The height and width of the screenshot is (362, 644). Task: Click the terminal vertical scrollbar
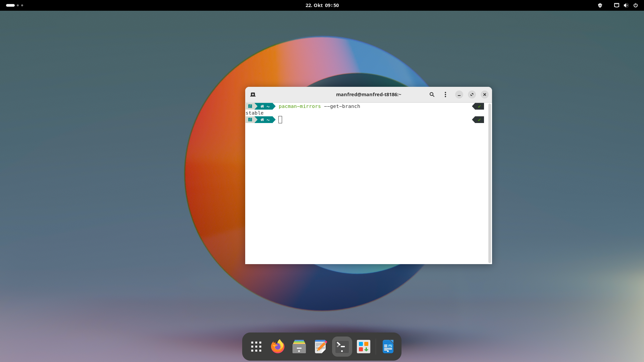click(490, 183)
